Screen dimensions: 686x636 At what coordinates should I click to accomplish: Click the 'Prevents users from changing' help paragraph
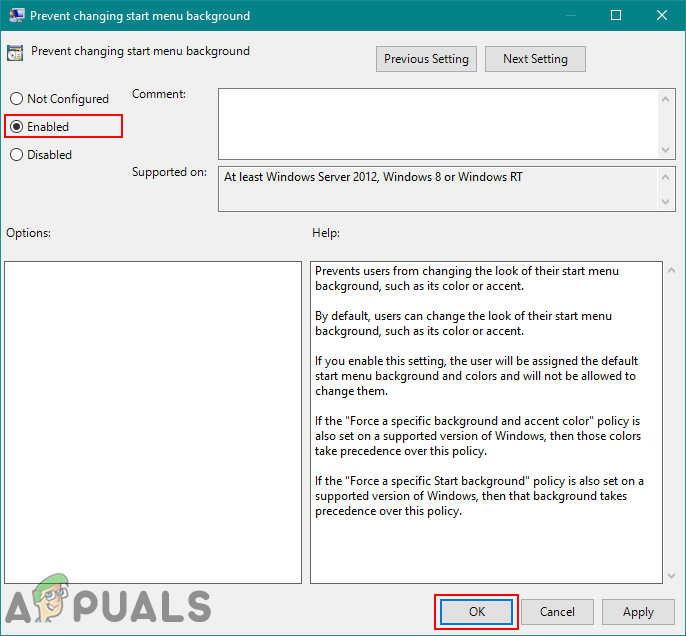467,278
